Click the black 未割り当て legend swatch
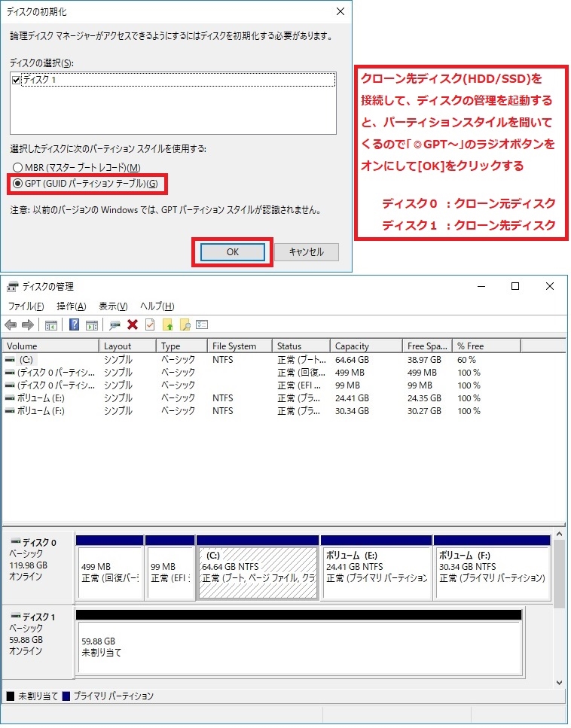 [x=11, y=696]
